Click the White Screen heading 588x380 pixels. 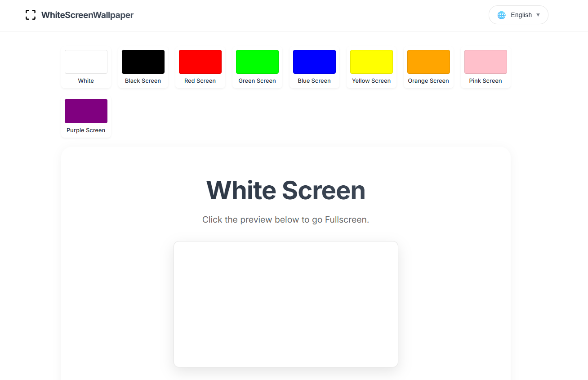point(285,190)
